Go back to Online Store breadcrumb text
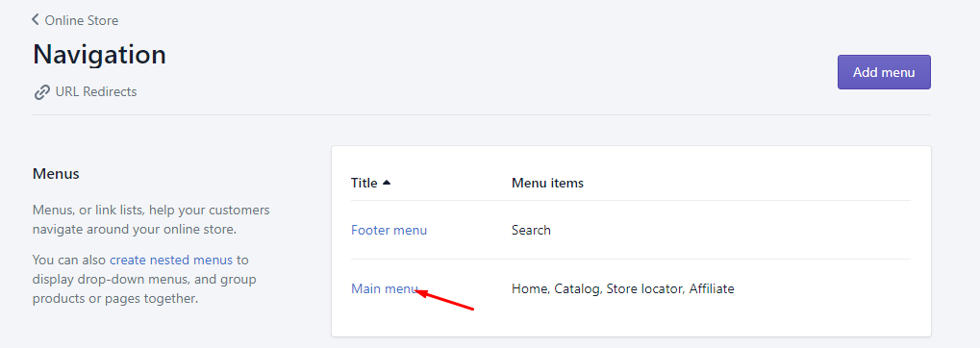 pyautogui.click(x=81, y=20)
